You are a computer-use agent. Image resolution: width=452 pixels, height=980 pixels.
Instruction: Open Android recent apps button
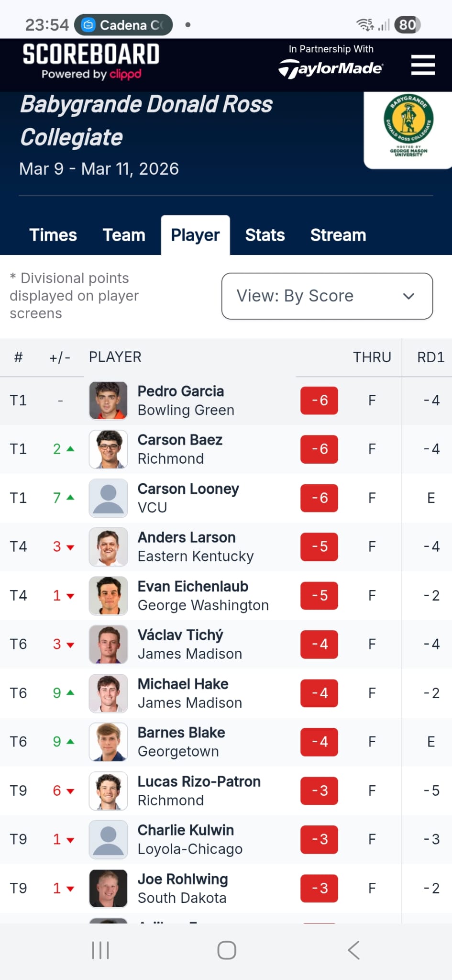100,950
